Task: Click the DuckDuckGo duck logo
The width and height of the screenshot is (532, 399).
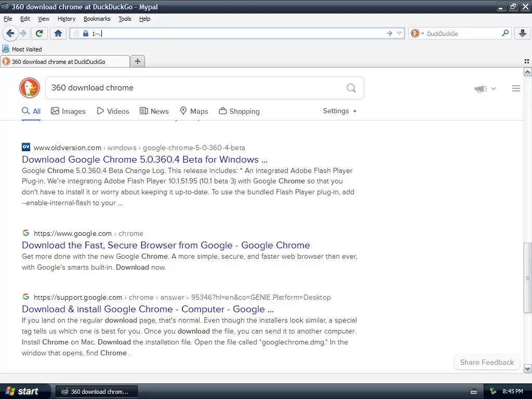Action: pos(30,88)
